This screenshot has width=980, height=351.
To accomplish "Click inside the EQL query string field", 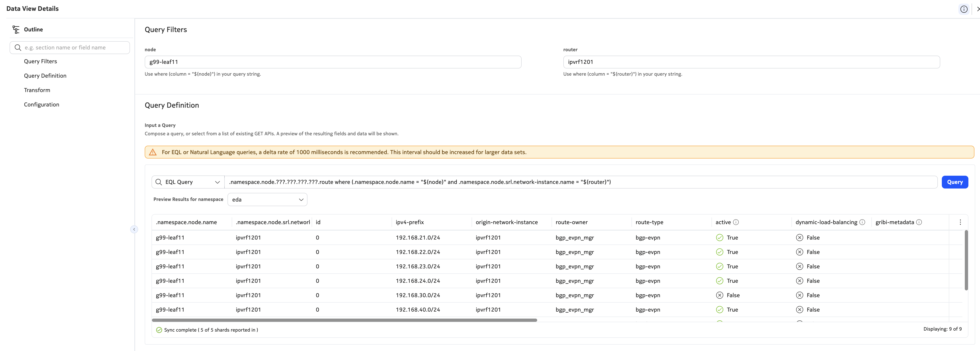I will tap(581, 182).
